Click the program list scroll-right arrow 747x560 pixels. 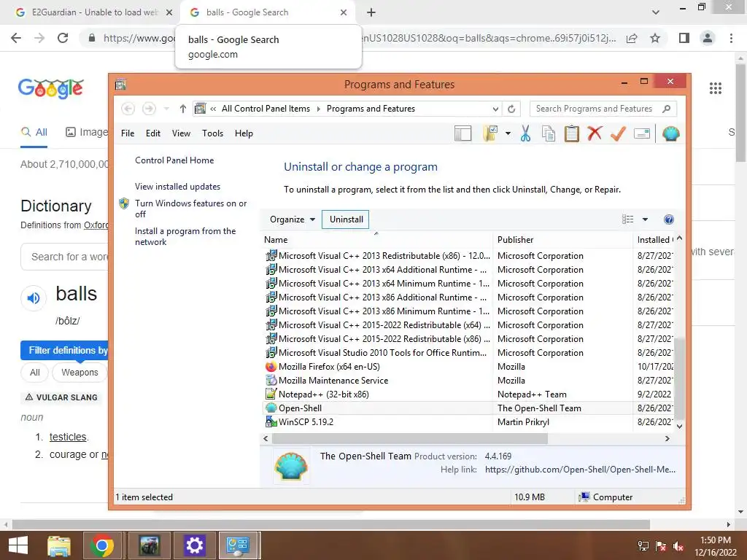[667, 438]
